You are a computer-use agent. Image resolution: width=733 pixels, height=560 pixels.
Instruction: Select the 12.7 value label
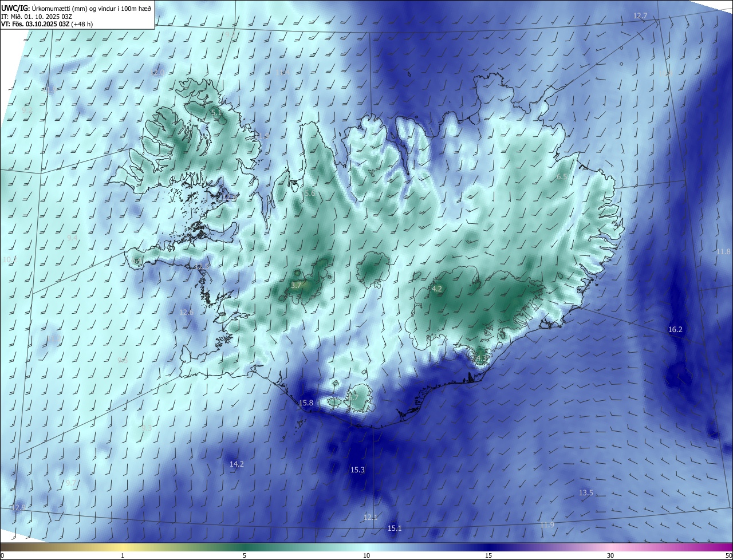[640, 15]
